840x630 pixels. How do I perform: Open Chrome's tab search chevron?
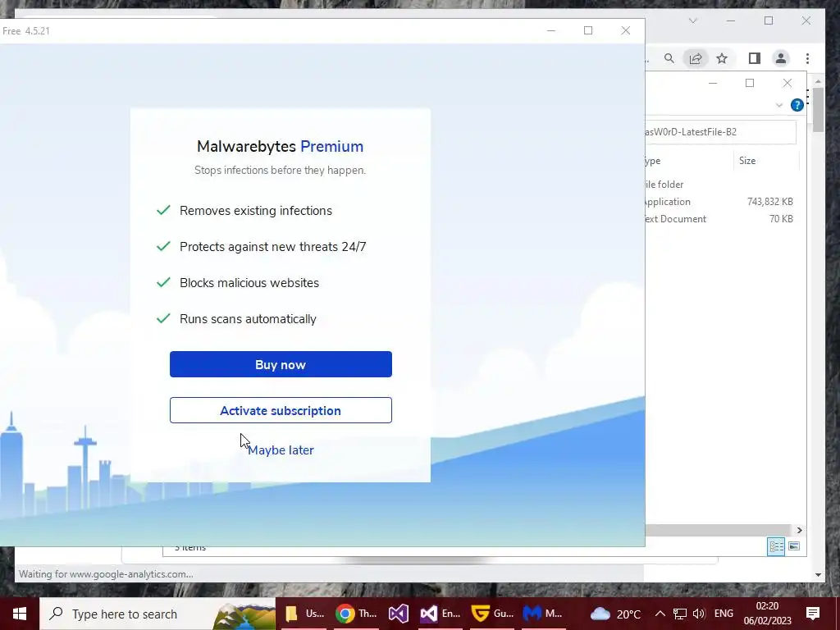coord(692,21)
